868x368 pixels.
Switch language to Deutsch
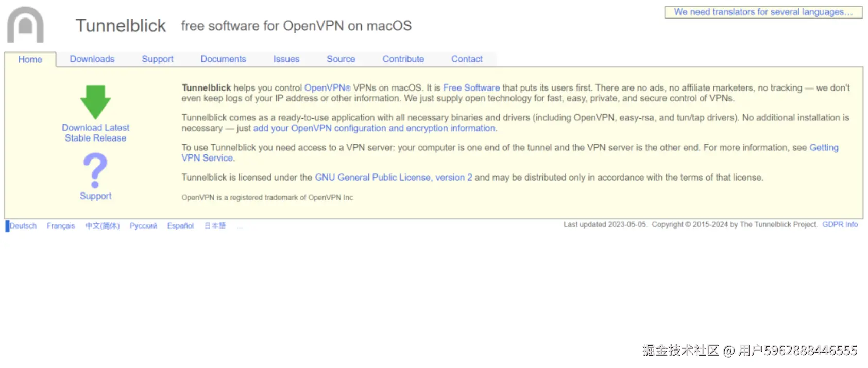click(23, 226)
